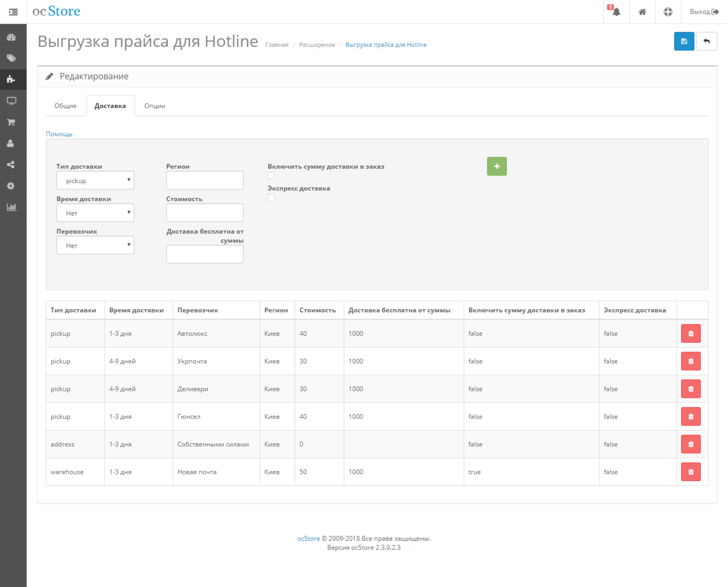Open the reports chart icon in sidebar
The width and height of the screenshot is (728, 587).
[11, 207]
